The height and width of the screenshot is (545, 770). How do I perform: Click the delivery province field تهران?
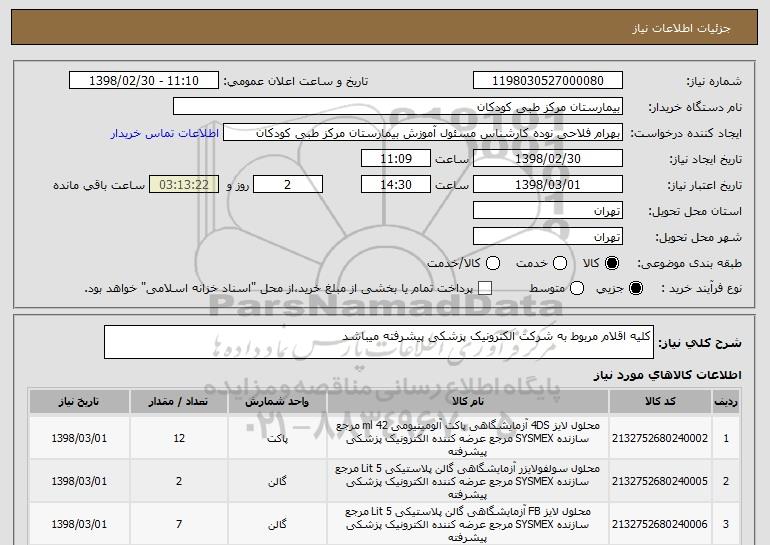click(548, 211)
